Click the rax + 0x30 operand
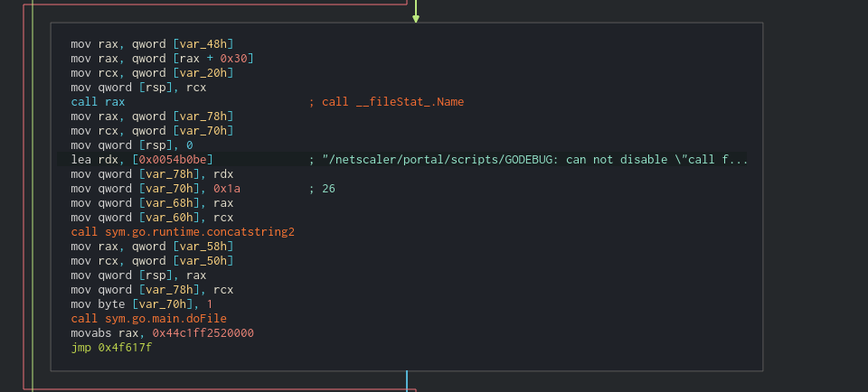868x392 pixels. pos(213,59)
